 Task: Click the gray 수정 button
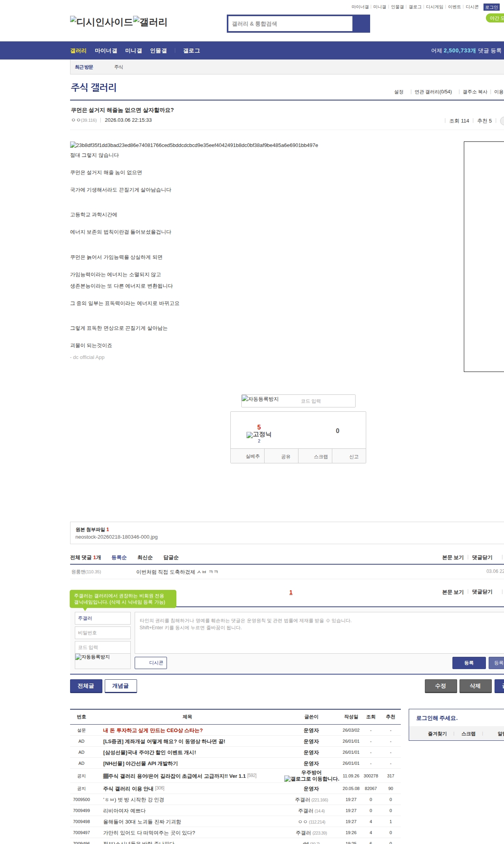(441, 686)
